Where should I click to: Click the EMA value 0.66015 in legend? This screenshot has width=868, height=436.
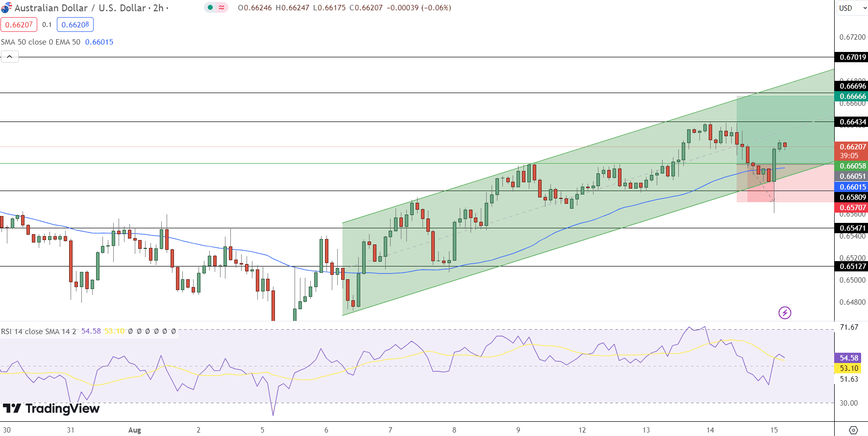coord(99,42)
